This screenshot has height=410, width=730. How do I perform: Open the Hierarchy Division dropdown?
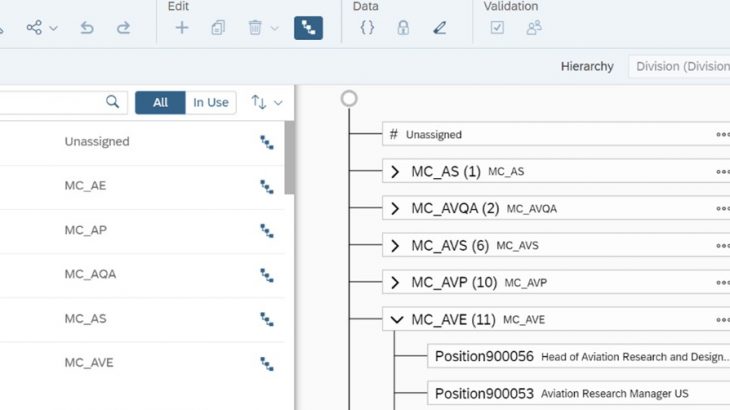[x=679, y=66]
